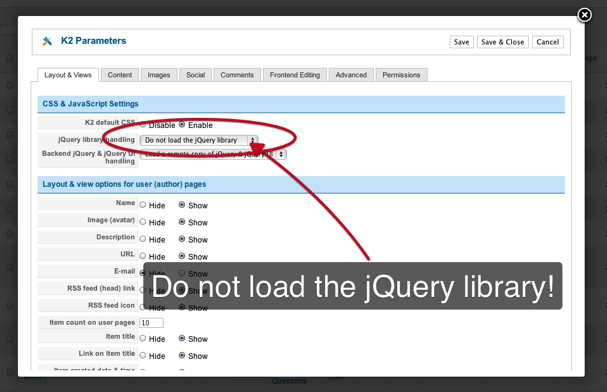This screenshot has width=607, height=392.
Task: Click the RSS feed (head) link label
Action: (x=101, y=288)
